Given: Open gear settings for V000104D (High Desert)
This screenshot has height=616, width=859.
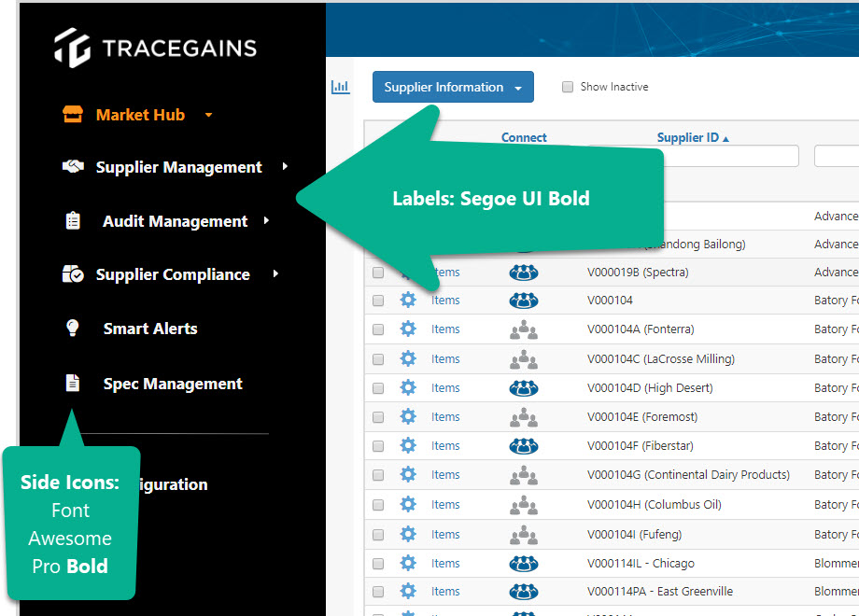Looking at the screenshot, I should point(408,387).
